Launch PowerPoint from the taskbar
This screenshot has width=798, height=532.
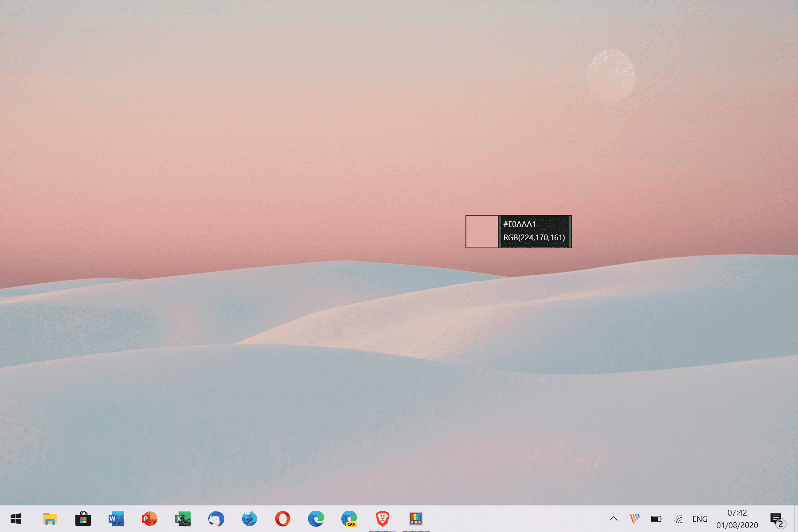tap(149, 519)
